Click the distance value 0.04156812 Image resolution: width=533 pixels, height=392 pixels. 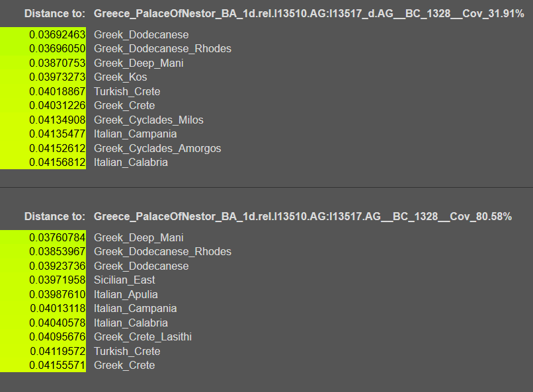pyautogui.click(x=57, y=163)
